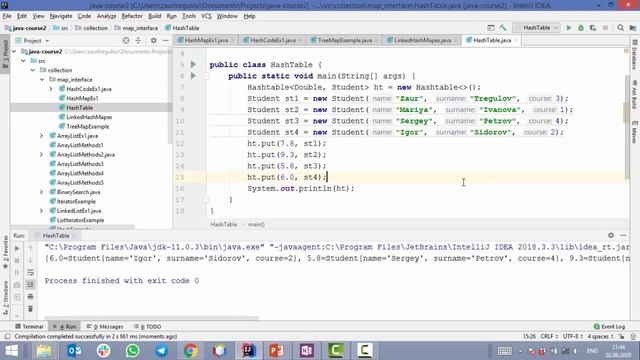Hide the Run tool window
640x360 pixels.
(623, 235)
